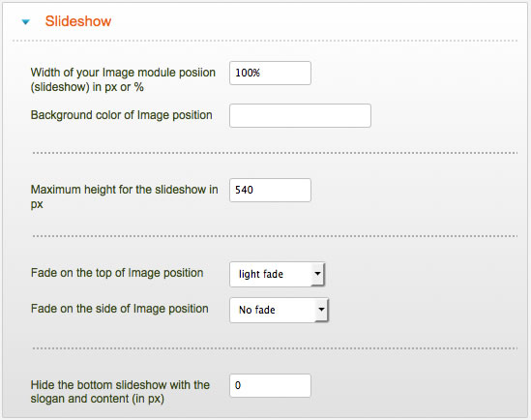Click the 'Fade on the top of Image position' label
This screenshot has width=531, height=420.
coord(117,273)
